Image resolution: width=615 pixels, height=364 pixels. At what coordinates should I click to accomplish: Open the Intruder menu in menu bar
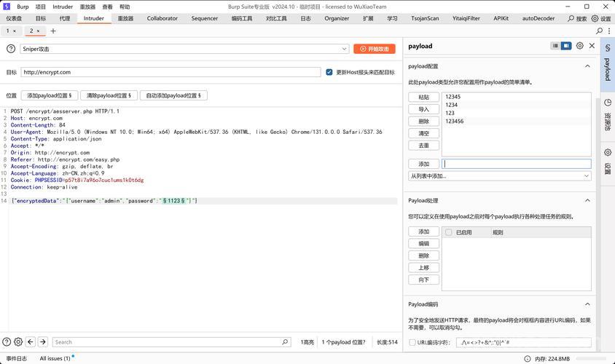63,7
